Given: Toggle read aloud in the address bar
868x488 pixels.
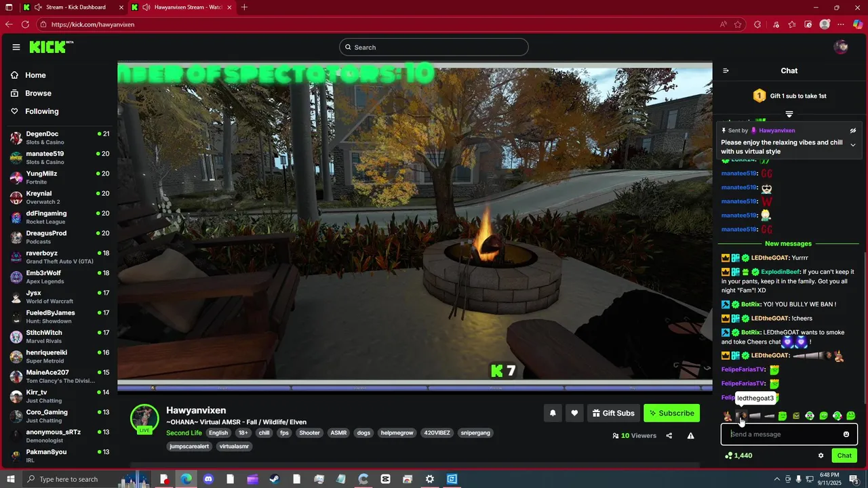Looking at the screenshot, I should click(724, 24).
